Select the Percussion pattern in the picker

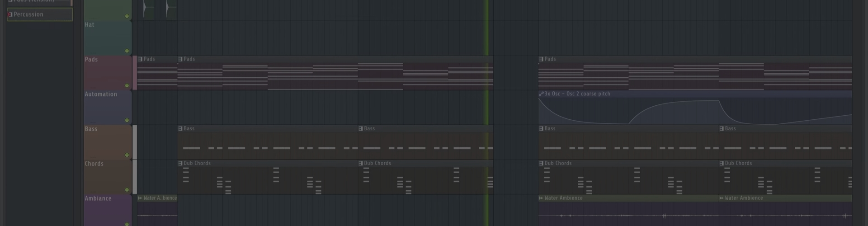[40, 14]
